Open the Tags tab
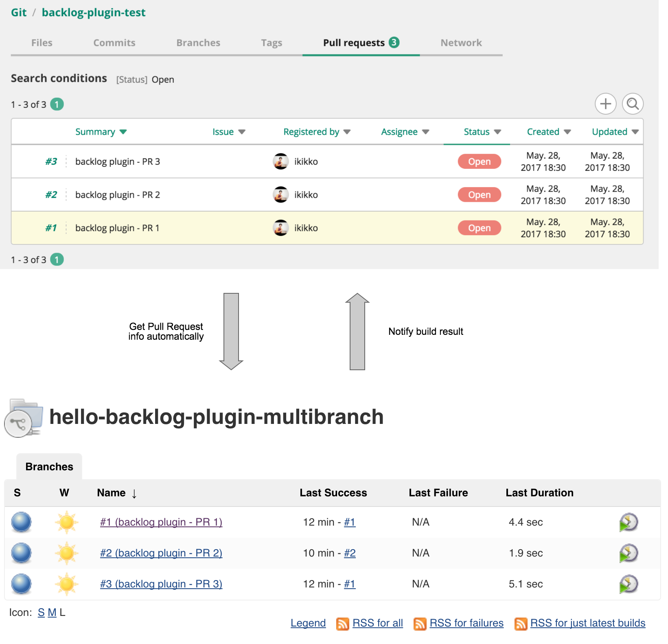The height and width of the screenshot is (644, 668). point(272,43)
